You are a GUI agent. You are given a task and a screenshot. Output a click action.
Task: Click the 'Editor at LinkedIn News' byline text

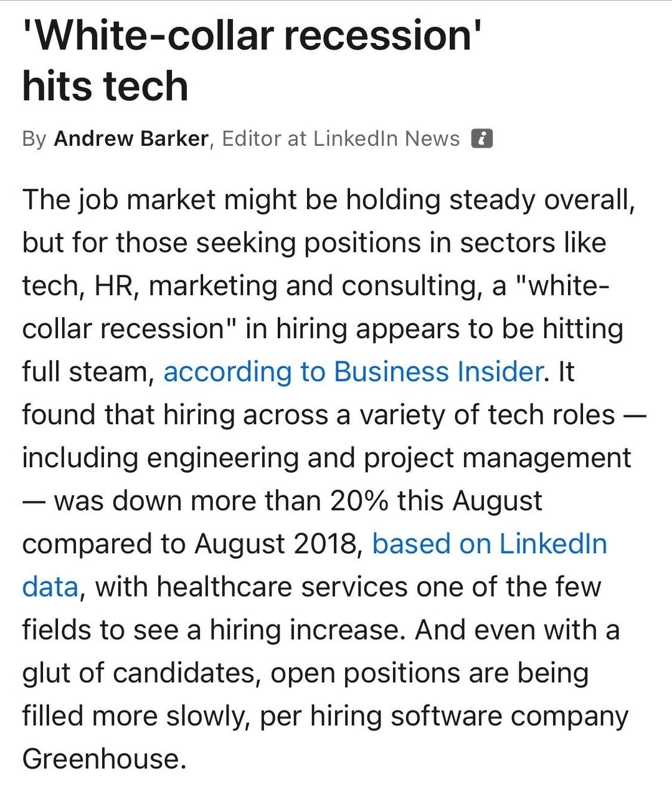pyautogui.click(x=341, y=138)
